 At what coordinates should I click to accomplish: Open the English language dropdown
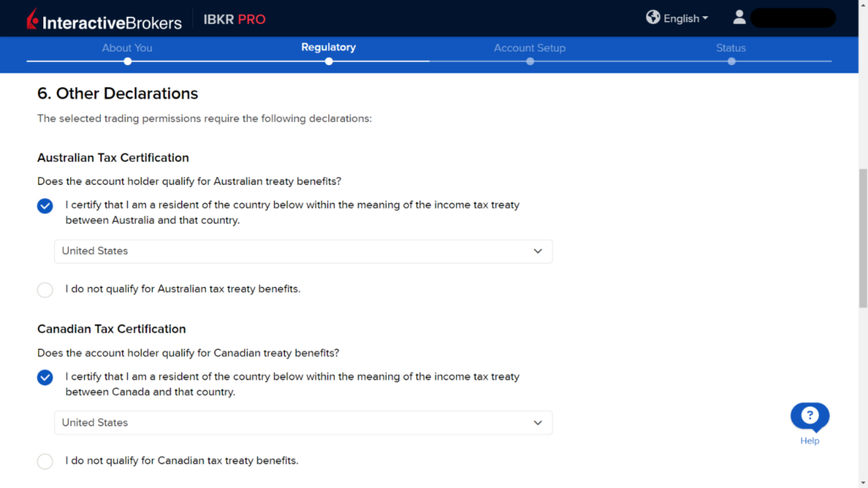(x=686, y=19)
